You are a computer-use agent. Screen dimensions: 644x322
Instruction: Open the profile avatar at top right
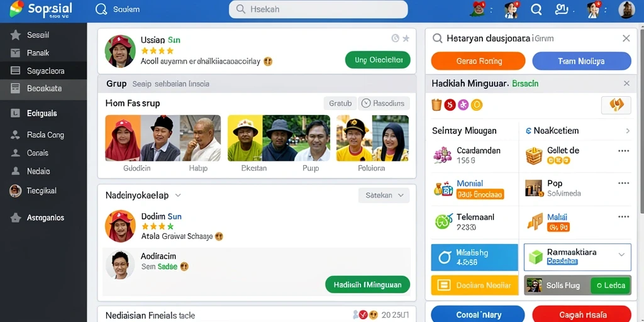coord(627,9)
